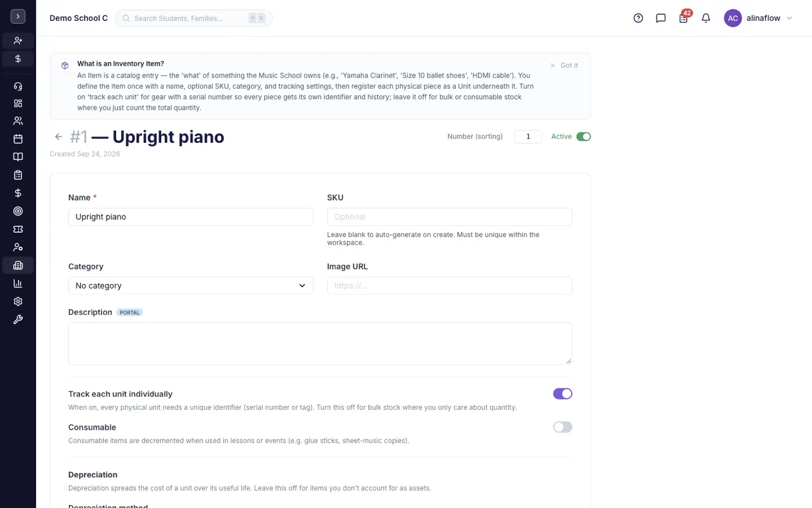Disable Track each unit individually toggle
Screen dimensions: 812x508
563,394
